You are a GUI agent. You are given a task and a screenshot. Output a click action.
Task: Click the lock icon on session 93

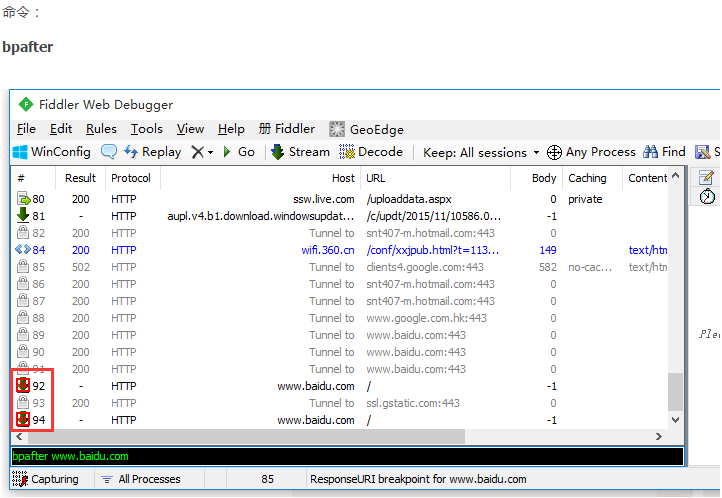tap(23, 403)
